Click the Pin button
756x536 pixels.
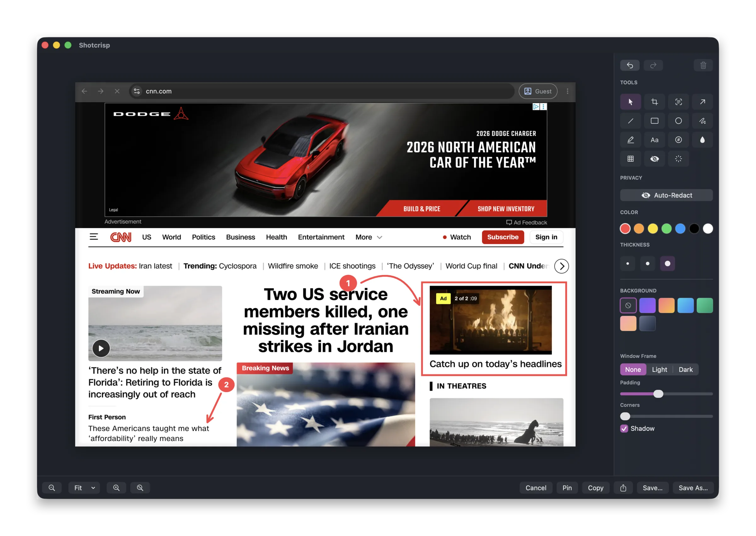click(x=567, y=487)
